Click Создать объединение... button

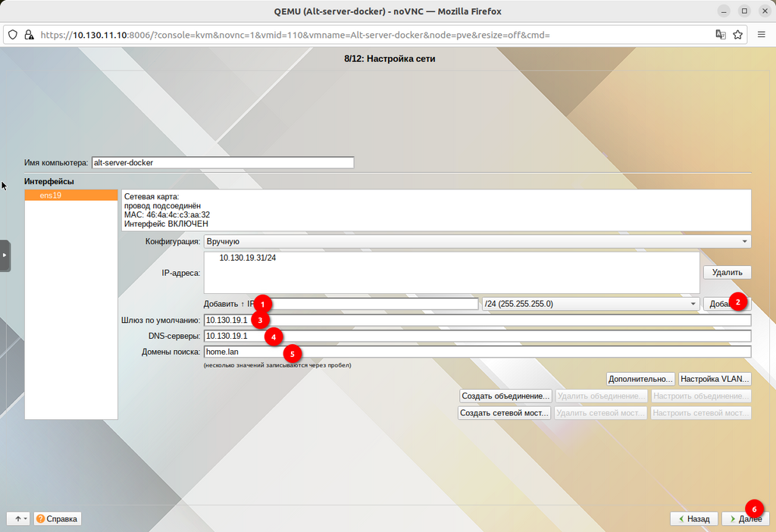505,396
